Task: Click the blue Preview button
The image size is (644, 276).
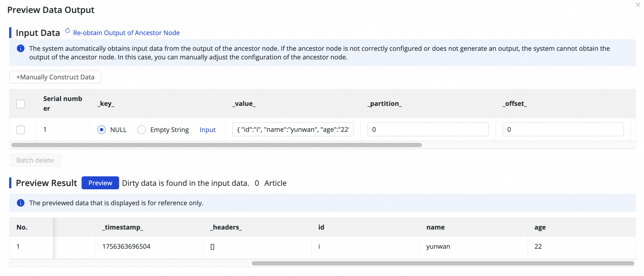Action: pyautogui.click(x=100, y=183)
